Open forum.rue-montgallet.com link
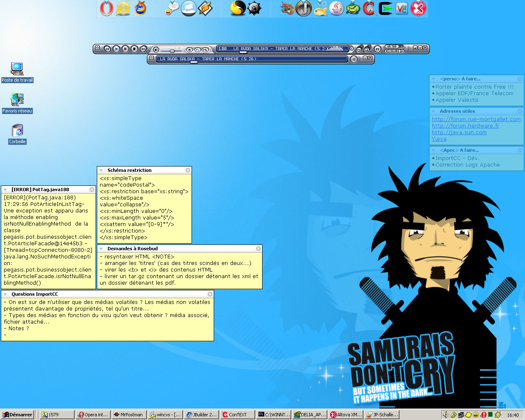Image resolution: width=525 pixels, height=420 pixels. click(476, 119)
